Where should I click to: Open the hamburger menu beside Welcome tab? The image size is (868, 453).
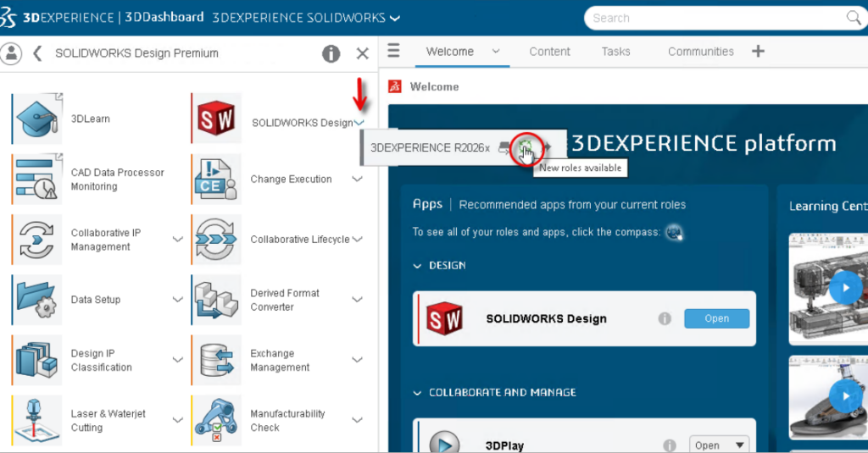(393, 51)
